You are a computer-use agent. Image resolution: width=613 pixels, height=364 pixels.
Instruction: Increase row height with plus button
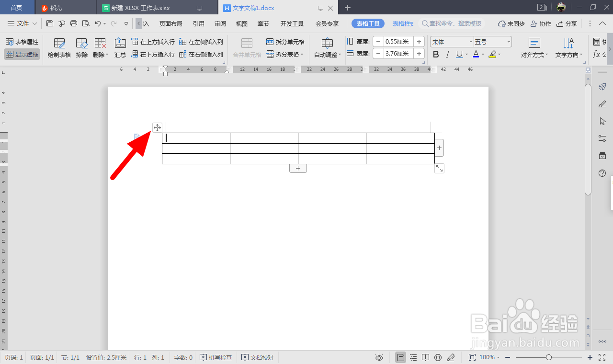419,42
